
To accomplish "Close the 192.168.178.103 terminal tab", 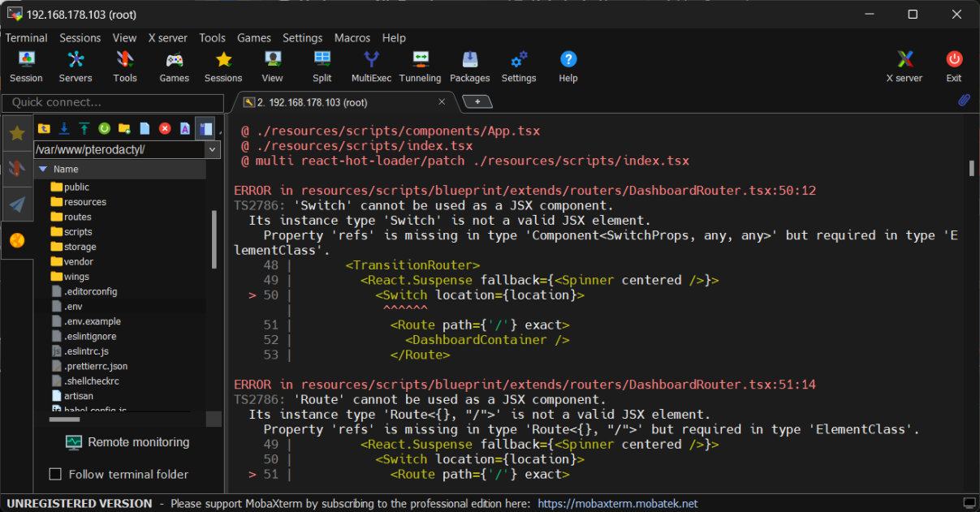I will click(x=443, y=102).
